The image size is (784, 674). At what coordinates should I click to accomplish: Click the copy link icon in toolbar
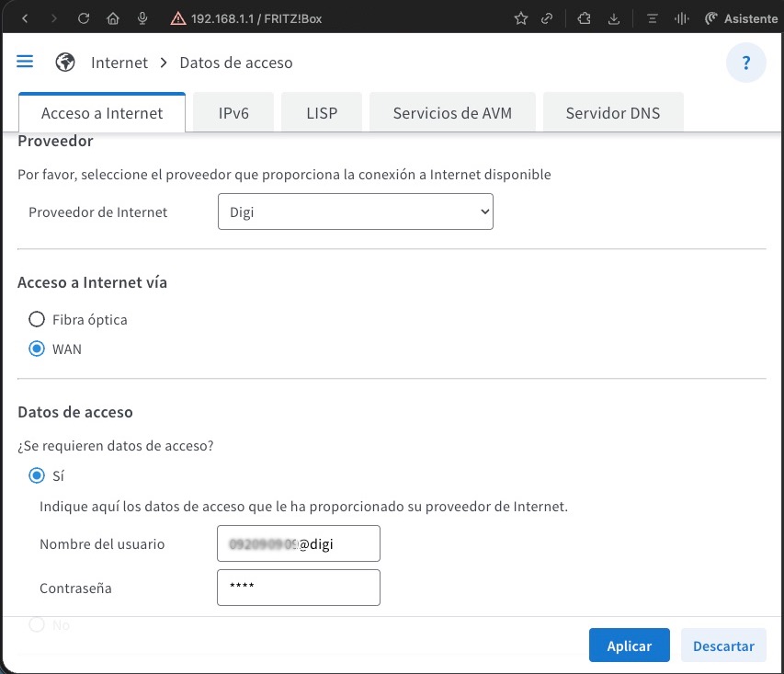pos(547,19)
